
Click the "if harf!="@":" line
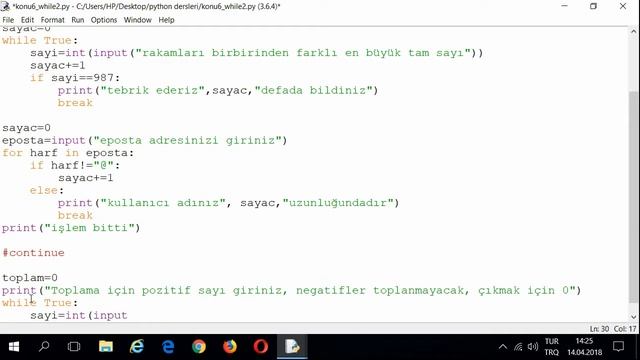tap(75, 165)
